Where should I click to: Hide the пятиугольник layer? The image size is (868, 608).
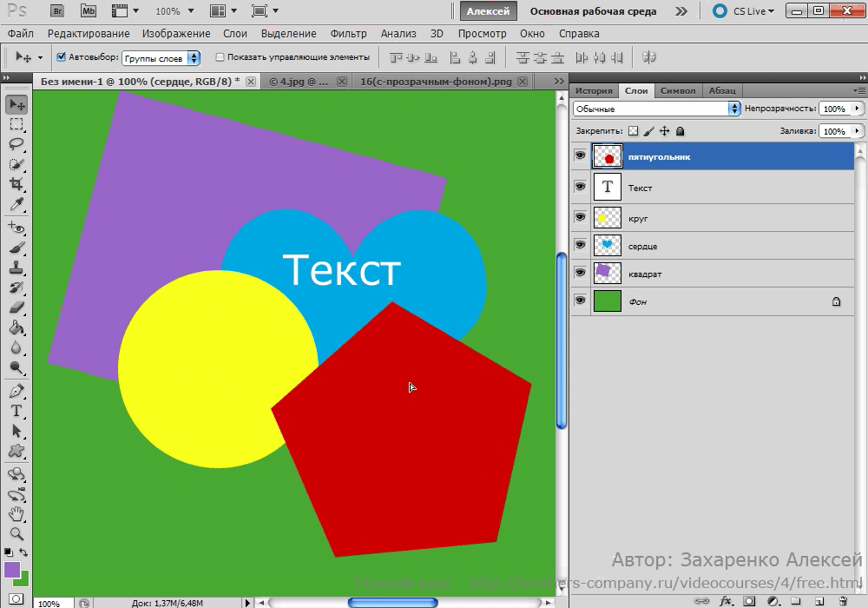click(x=580, y=155)
